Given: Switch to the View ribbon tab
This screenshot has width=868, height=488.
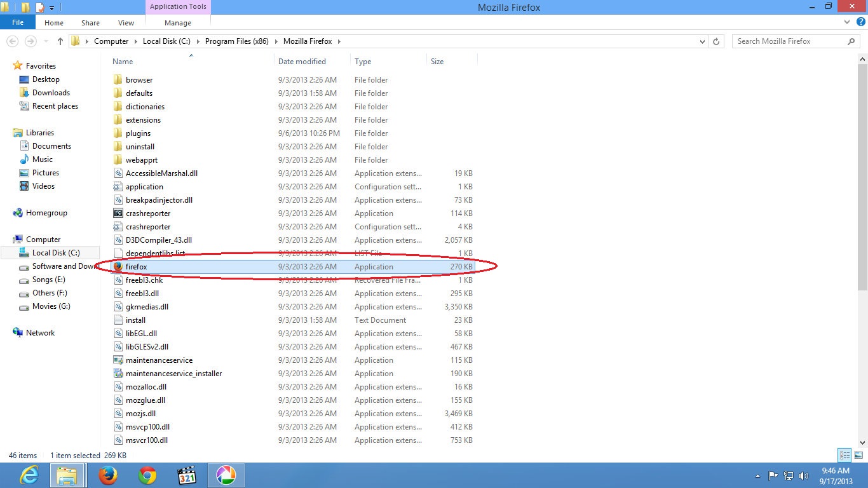Looking at the screenshot, I should pyautogui.click(x=126, y=23).
